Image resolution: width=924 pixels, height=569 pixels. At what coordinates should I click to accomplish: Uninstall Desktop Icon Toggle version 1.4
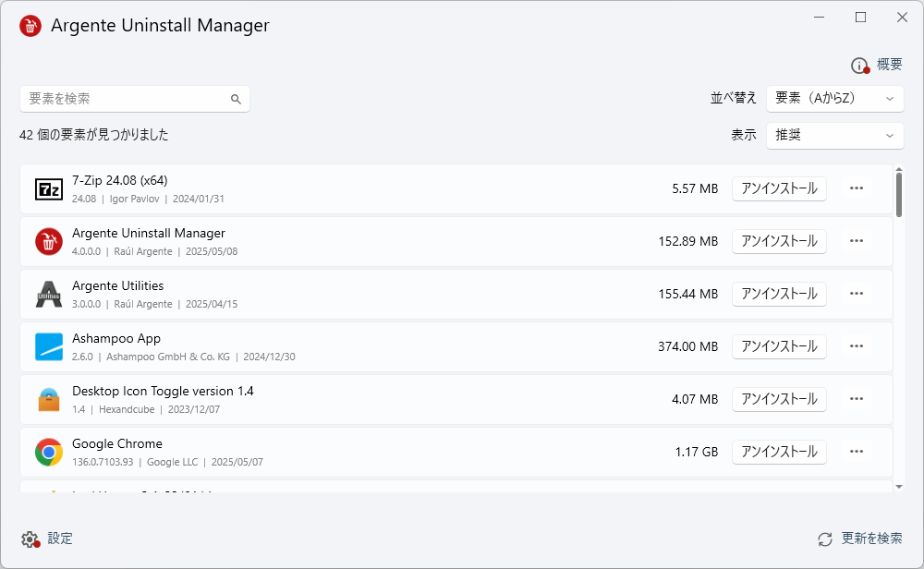(x=779, y=399)
